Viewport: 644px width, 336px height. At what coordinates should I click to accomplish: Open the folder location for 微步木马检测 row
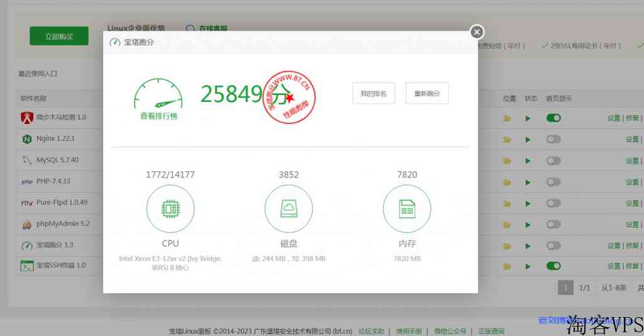(x=508, y=119)
